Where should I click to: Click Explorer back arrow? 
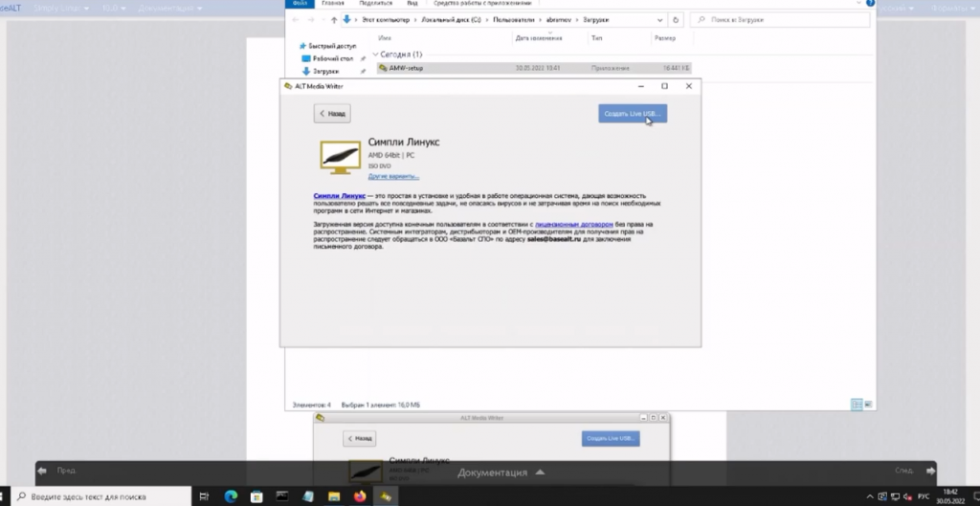click(296, 20)
